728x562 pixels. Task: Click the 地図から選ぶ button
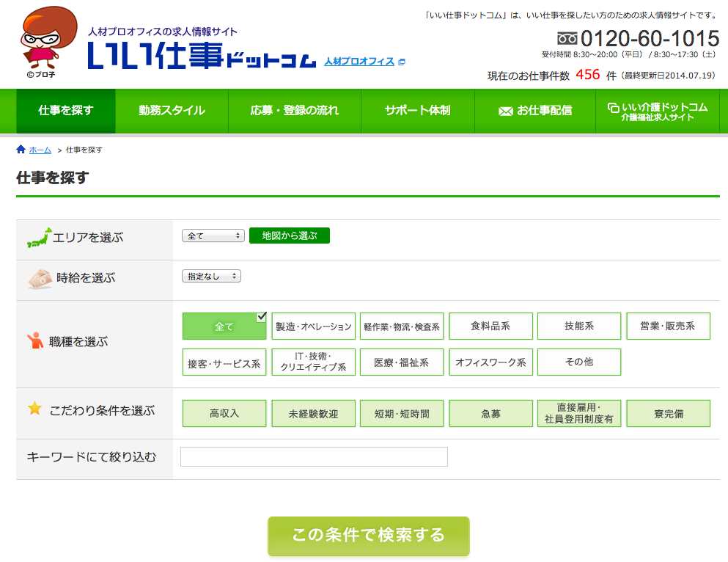(290, 236)
